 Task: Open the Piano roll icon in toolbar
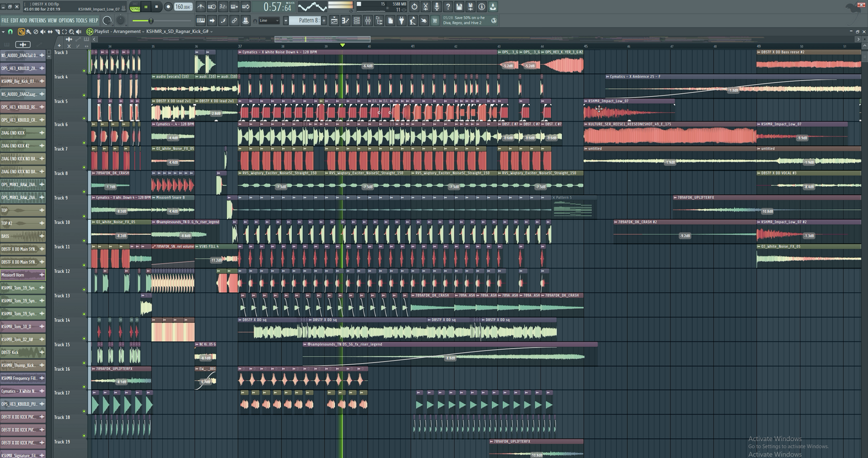pos(345,20)
